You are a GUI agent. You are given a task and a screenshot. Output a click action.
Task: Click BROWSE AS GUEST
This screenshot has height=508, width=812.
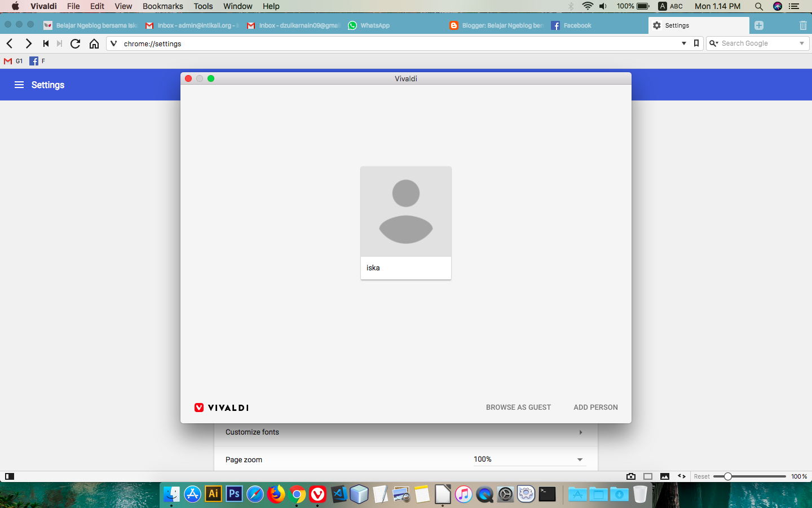[518, 407]
